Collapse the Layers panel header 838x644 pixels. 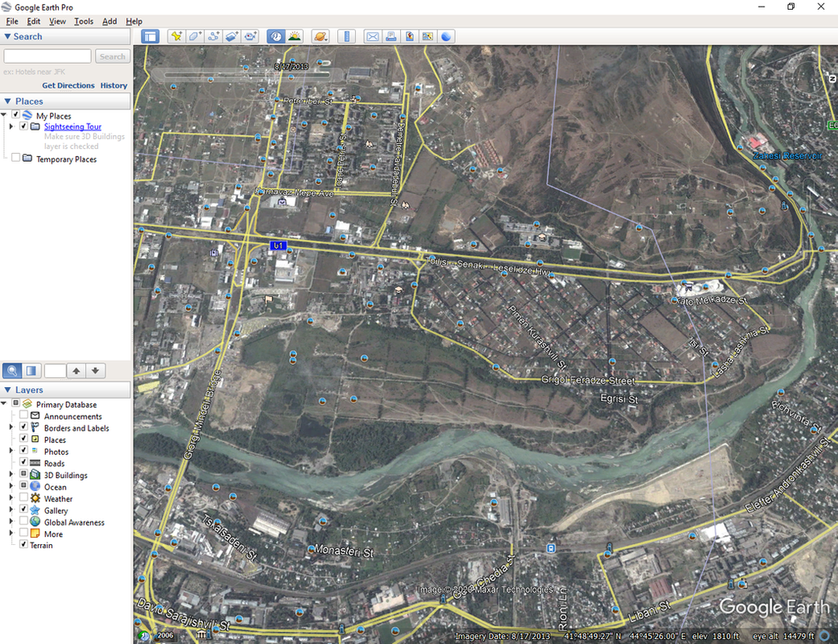click(x=65, y=390)
